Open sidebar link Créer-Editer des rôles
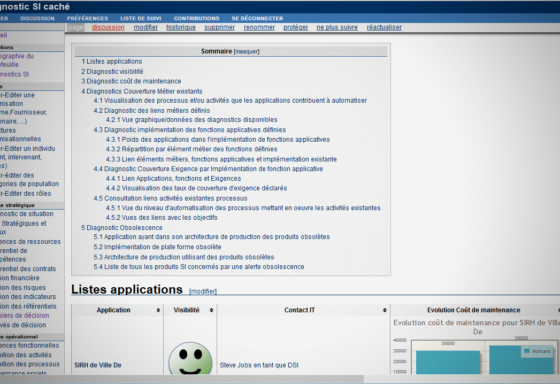Screen dimensions: 560x384 [26, 193]
